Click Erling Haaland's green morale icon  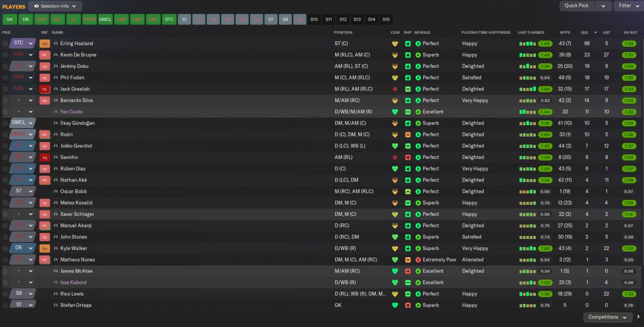point(418,43)
